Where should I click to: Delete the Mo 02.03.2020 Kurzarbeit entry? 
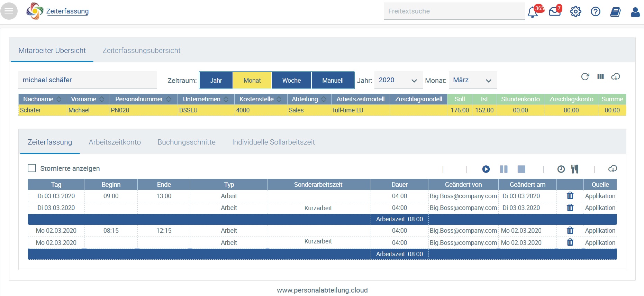(x=570, y=242)
